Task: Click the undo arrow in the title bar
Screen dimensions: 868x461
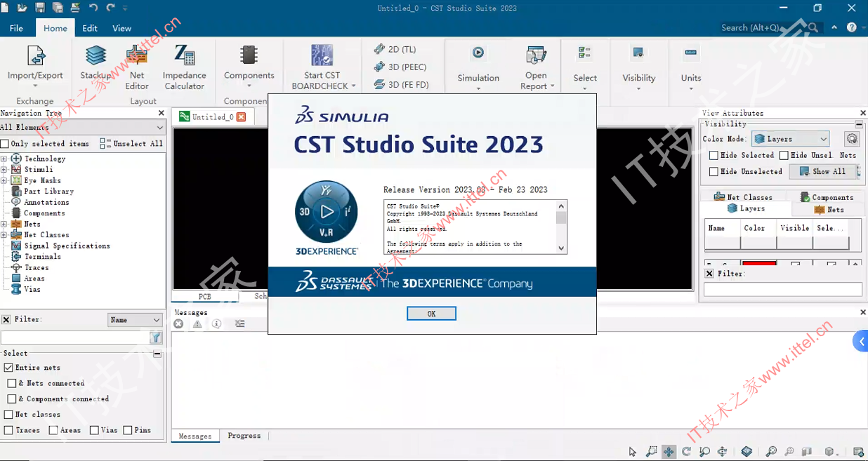Action: click(93, 8)
